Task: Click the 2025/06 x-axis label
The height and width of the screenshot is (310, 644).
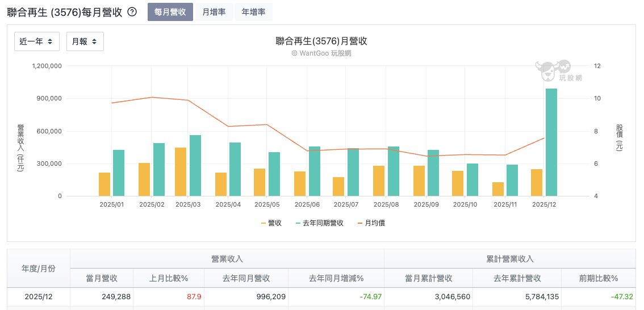Action: [x=307, y=204]
